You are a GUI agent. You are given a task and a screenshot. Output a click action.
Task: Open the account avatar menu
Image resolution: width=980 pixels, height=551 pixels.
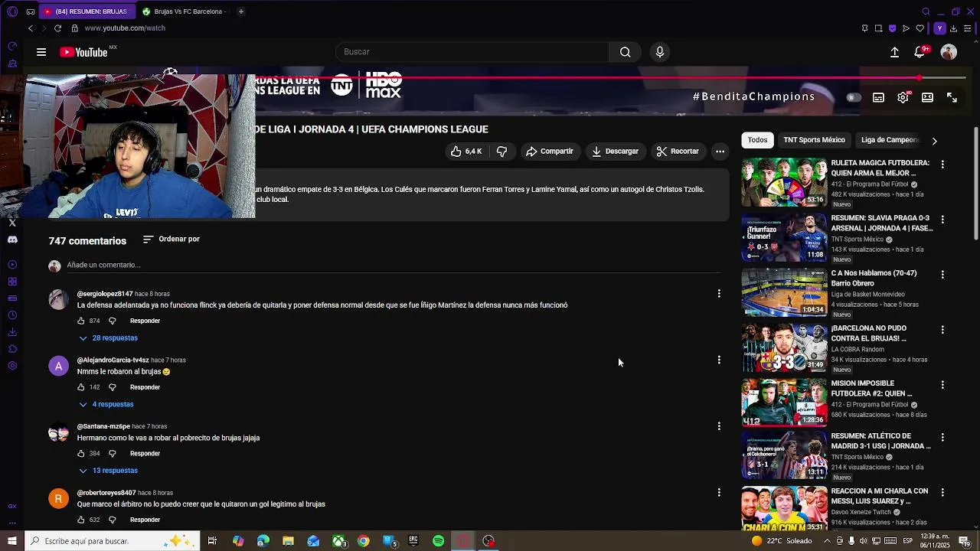click(949, 52)
